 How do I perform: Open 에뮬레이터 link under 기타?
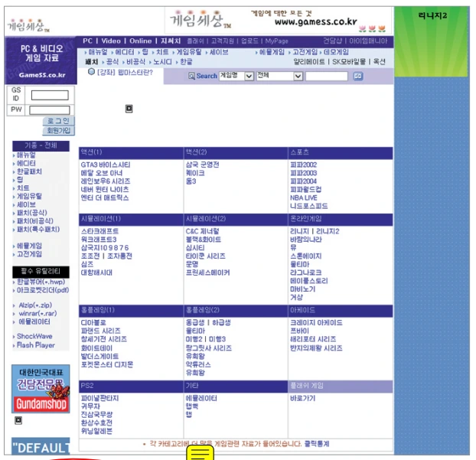pos(201,398)
